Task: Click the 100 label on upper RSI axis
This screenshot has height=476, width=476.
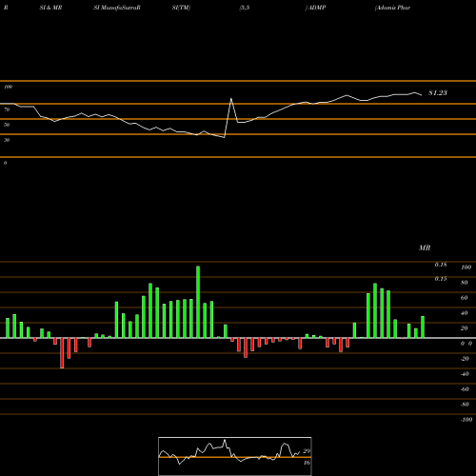Action: (9, 87)
